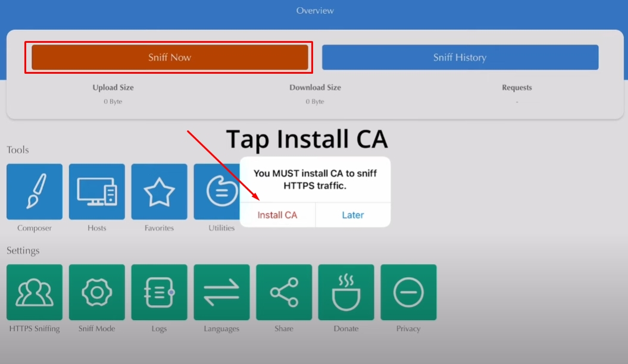Tap the Overview title in header
Viewport: 628px width, 364px height.
coord(315,11)
